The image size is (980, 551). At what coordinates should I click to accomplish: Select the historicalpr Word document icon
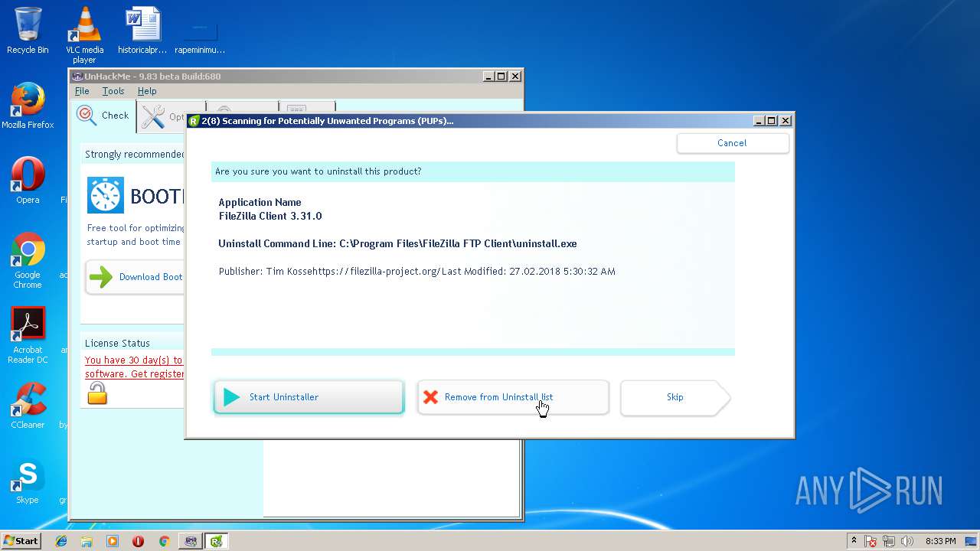[x=142, y=31]
